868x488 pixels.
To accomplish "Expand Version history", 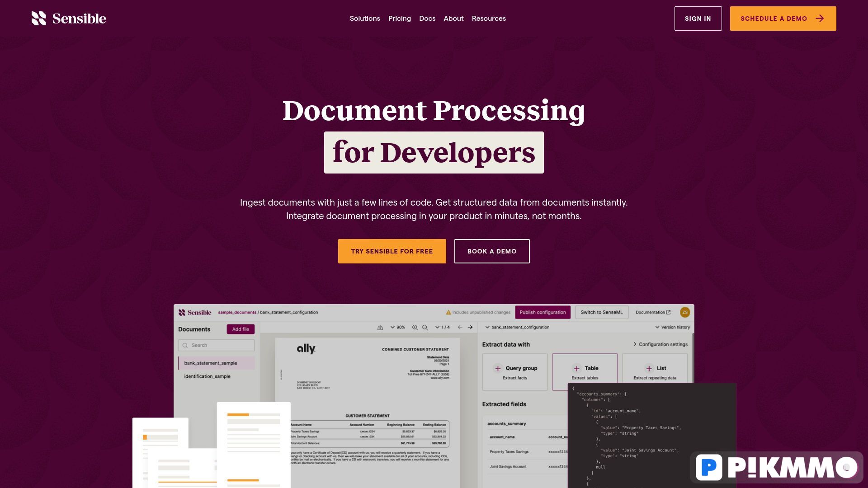I will click(672, 327).
